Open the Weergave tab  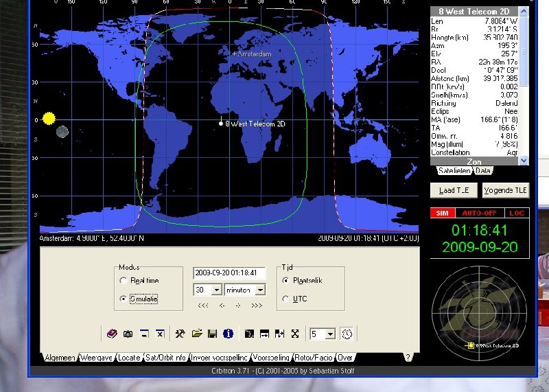click(x=96, y=358)
